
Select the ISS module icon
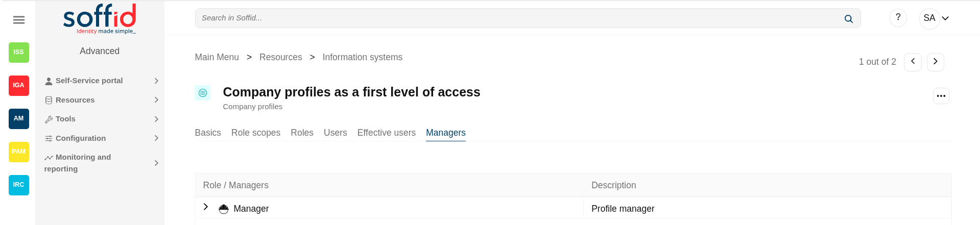click(x=19, y=52)
